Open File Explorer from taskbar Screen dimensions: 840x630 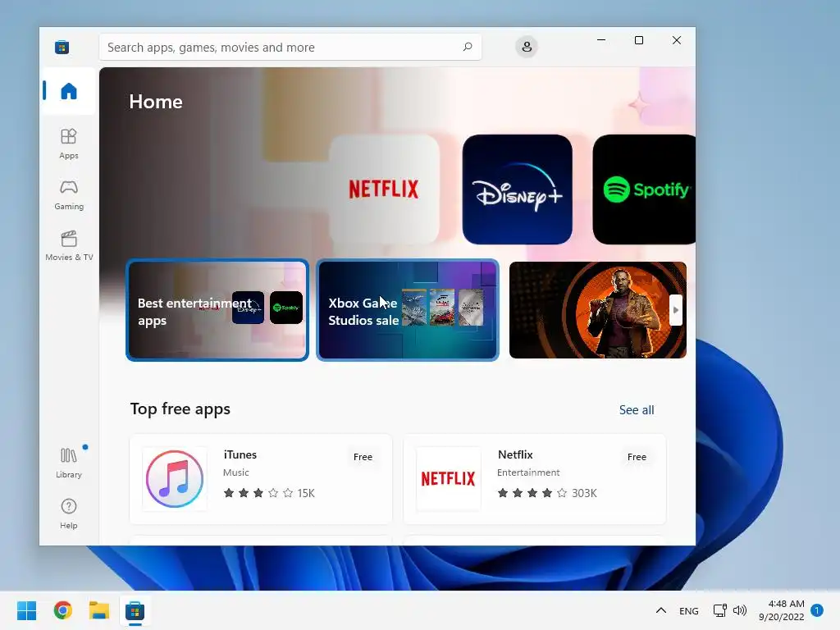[x=99, y=610]
